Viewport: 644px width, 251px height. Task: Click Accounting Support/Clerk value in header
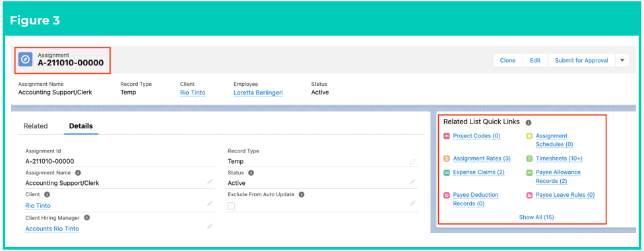55,92
